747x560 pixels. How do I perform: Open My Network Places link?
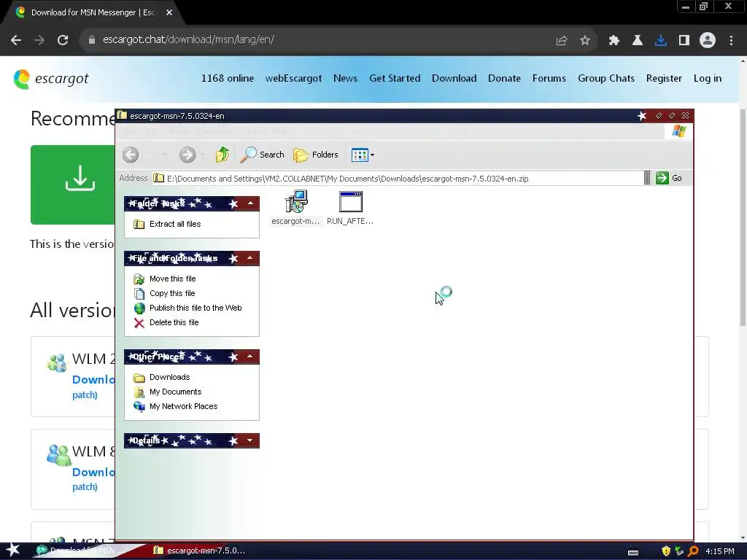(183, 406)
